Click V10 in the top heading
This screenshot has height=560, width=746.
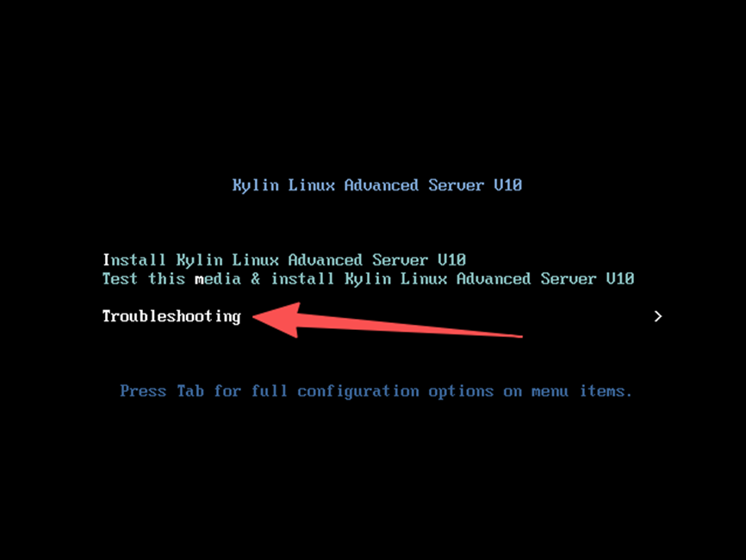click(x=507, y=185)
